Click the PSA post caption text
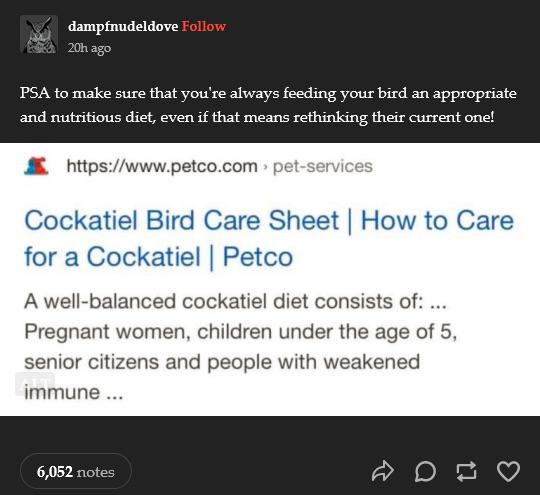 (x=268, y=105)
